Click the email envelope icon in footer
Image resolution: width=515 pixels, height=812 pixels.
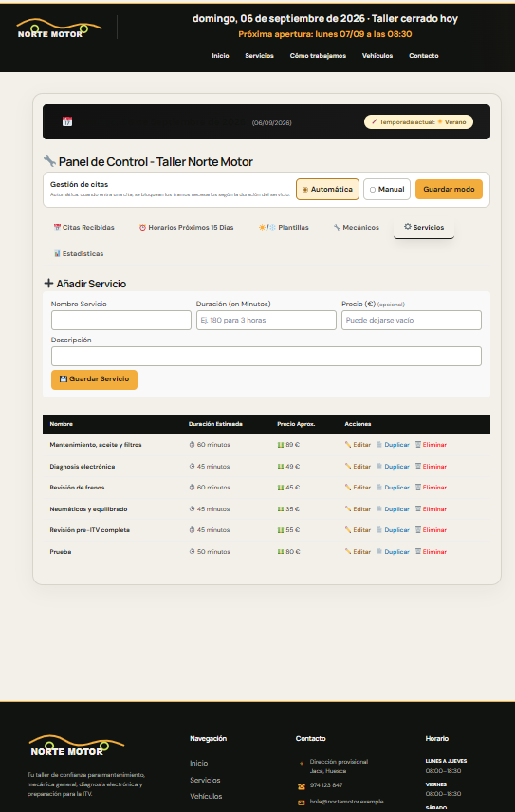tap(302, 803)
